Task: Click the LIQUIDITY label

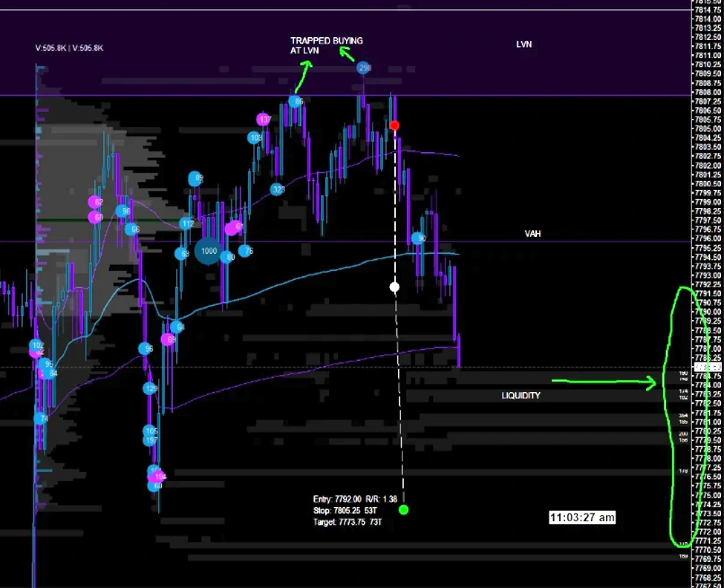Action: tap(521, 396)
